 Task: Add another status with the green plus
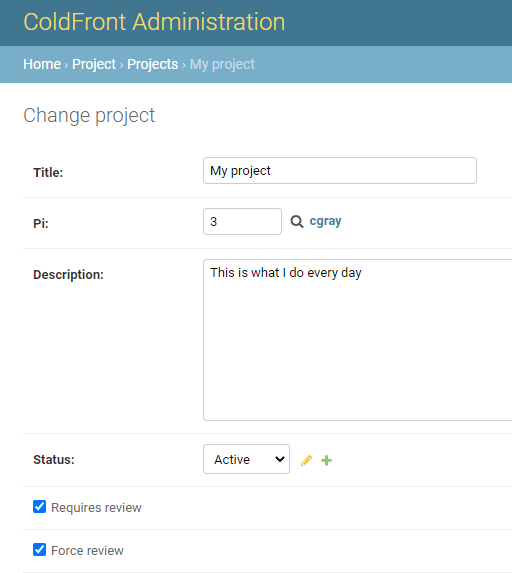pos(326,460)
